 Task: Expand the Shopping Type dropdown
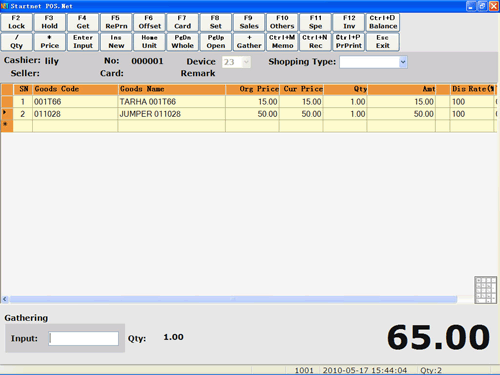403,62
